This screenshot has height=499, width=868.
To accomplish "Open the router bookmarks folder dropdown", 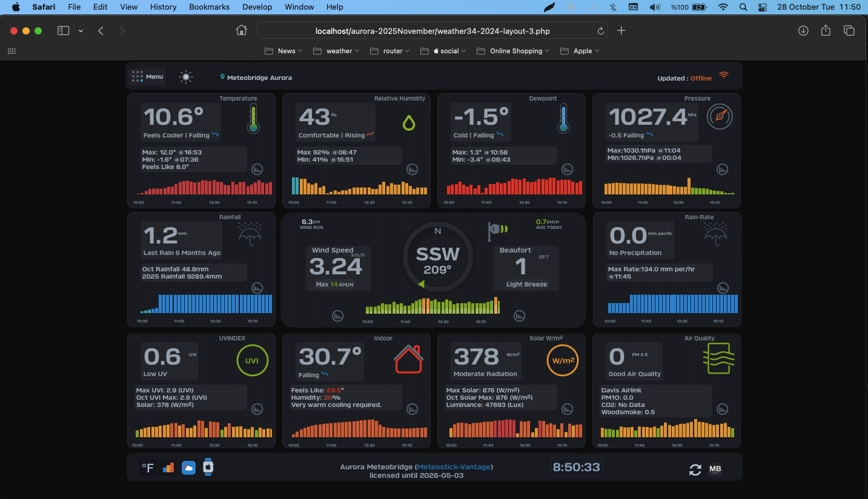I will click(389, 51).
